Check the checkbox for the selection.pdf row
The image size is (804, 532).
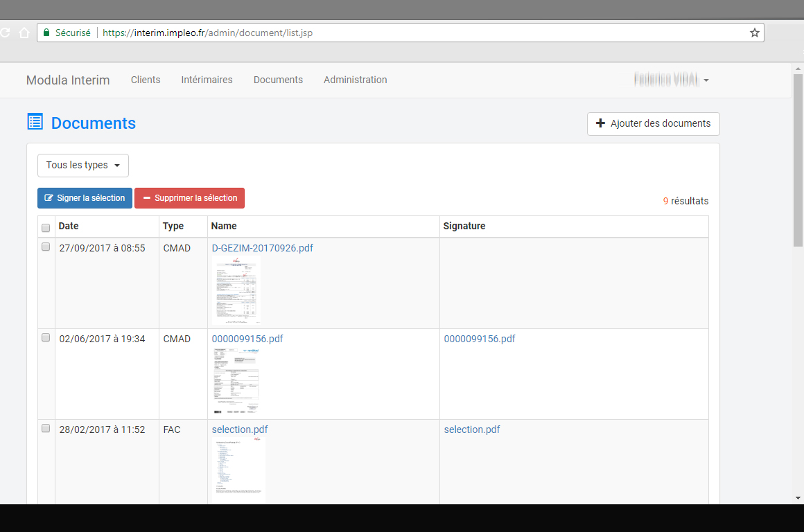[46, 428]
